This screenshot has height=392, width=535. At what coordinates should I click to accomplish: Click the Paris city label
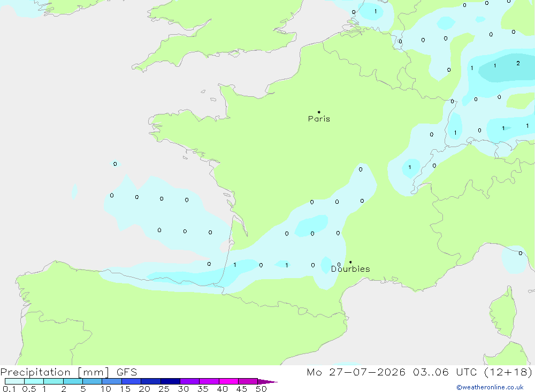[x=319, y=119]
